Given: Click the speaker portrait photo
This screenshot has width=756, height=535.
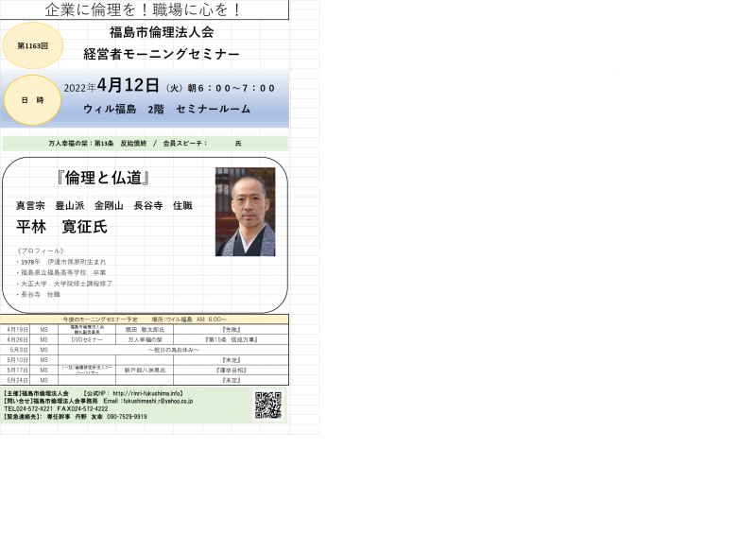Looking at the screenshot, I should coord(245,212).
